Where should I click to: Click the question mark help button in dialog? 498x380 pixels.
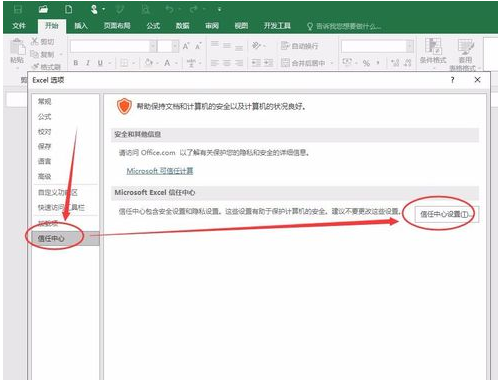[x=452, y=80]
